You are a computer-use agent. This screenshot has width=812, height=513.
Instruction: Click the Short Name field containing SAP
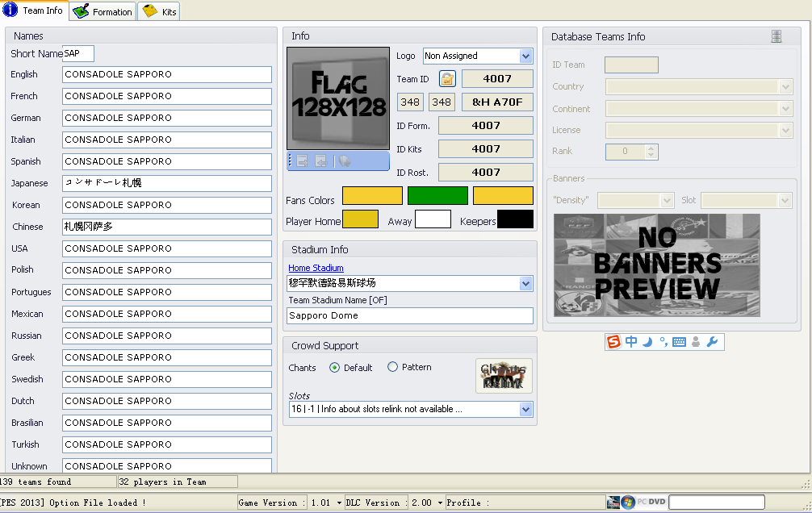pyautogui.click(x=78, y=54)
